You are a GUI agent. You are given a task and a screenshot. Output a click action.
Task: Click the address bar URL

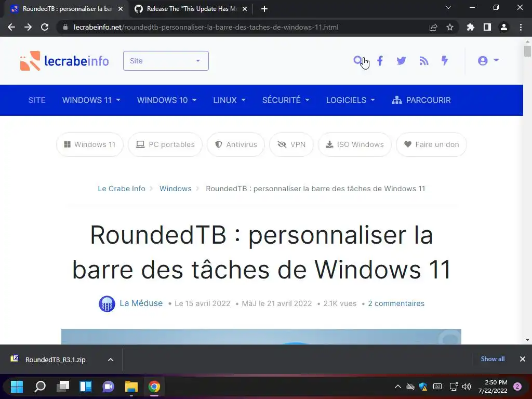206,27
